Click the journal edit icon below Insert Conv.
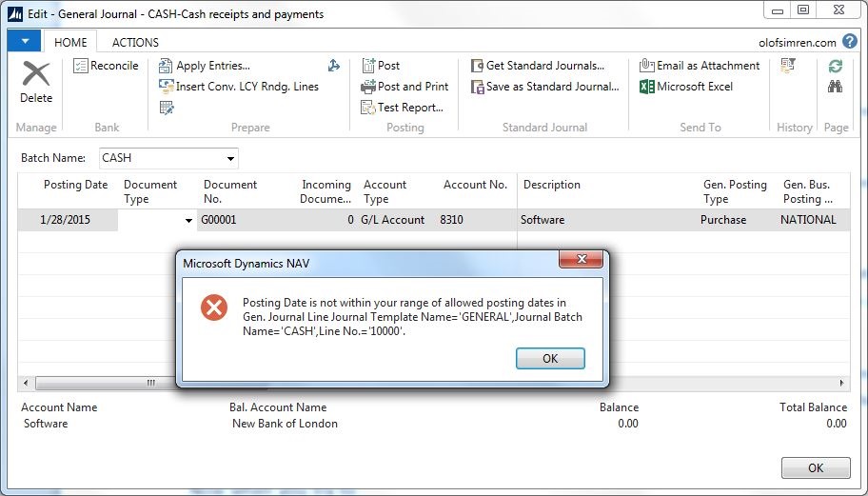 point(166,108)
